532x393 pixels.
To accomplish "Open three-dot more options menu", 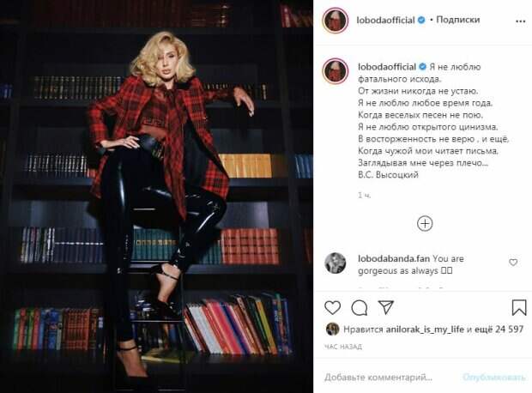I will 521,21.
